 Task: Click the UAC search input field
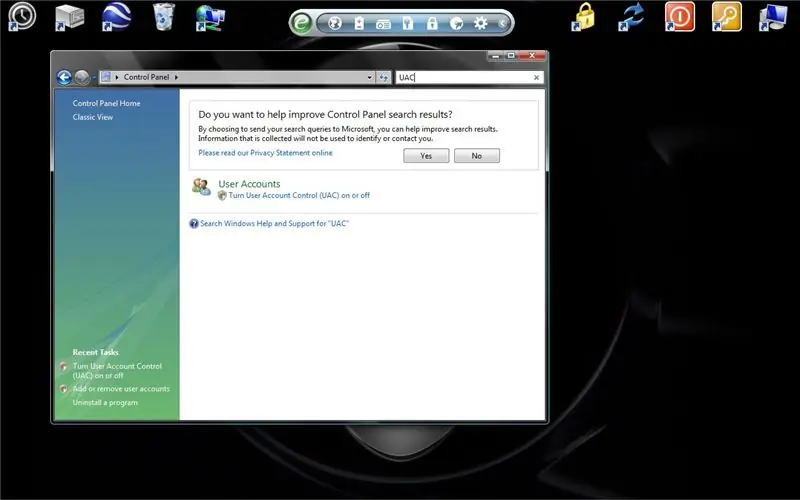tap(464, 77)
